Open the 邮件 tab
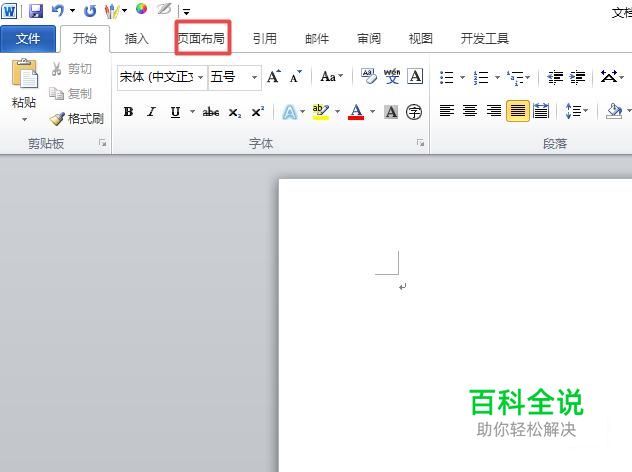Screen dimensions: 632x472 coord(317,39)
